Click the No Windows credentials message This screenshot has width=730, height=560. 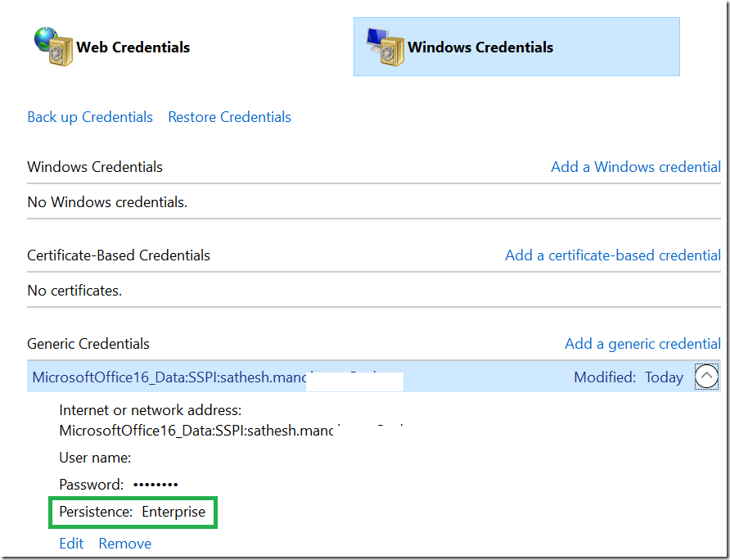tap(107, 202)
